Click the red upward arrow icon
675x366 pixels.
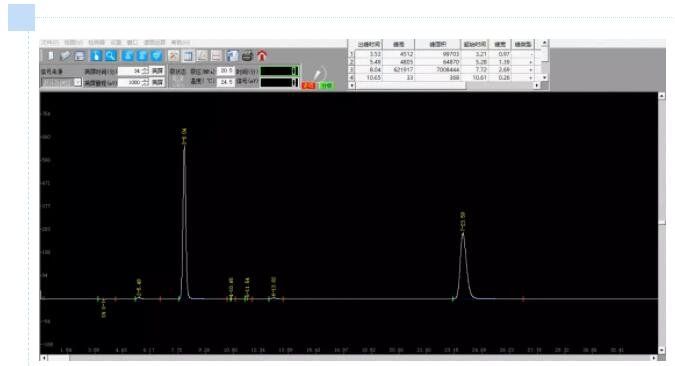(262, 56)
